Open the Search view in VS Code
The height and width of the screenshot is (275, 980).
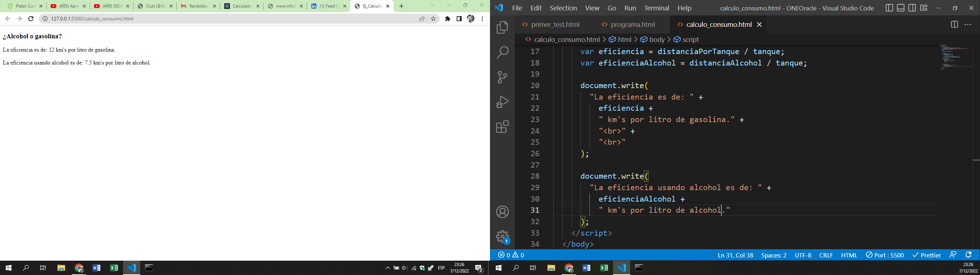[502, 52]
